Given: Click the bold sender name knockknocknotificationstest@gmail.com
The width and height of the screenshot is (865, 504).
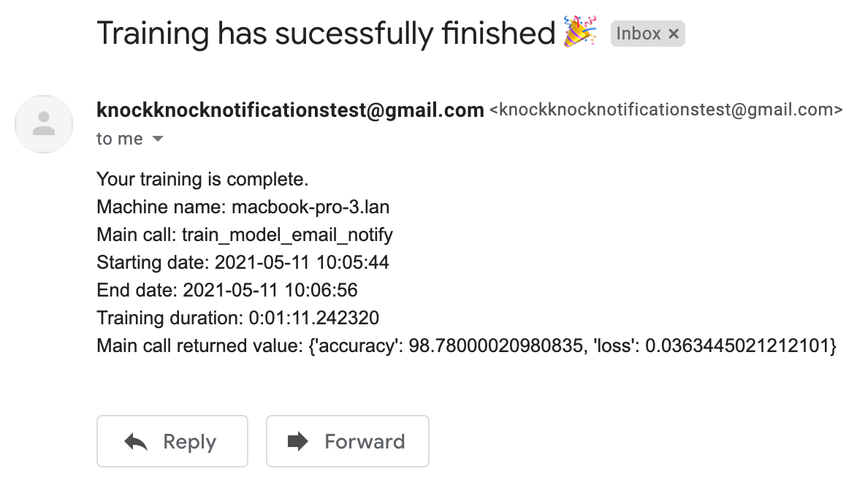Looking at the screenshot, I should tap(290, 110).
